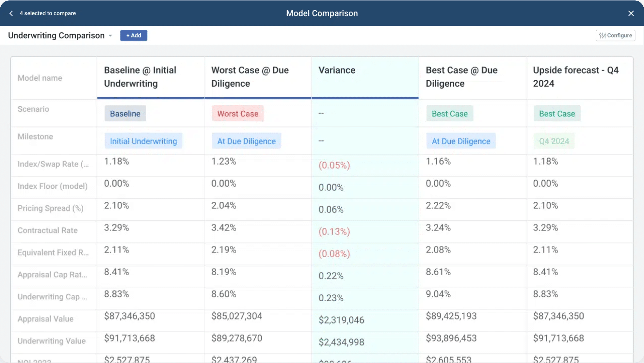Screen dimensions: 644x363
Task: Click the (0.13%) variance value
Action: (x=334, y=231)
